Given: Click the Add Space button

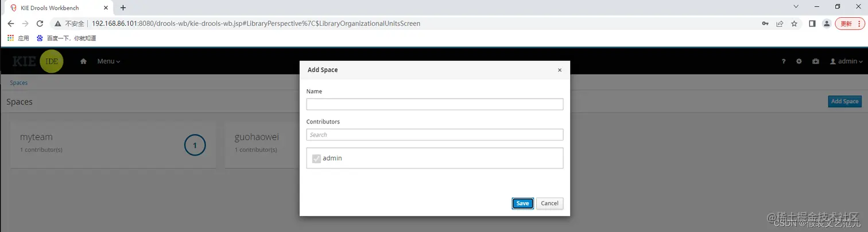Looking at the screenshot, I should (x=844, y=101).
